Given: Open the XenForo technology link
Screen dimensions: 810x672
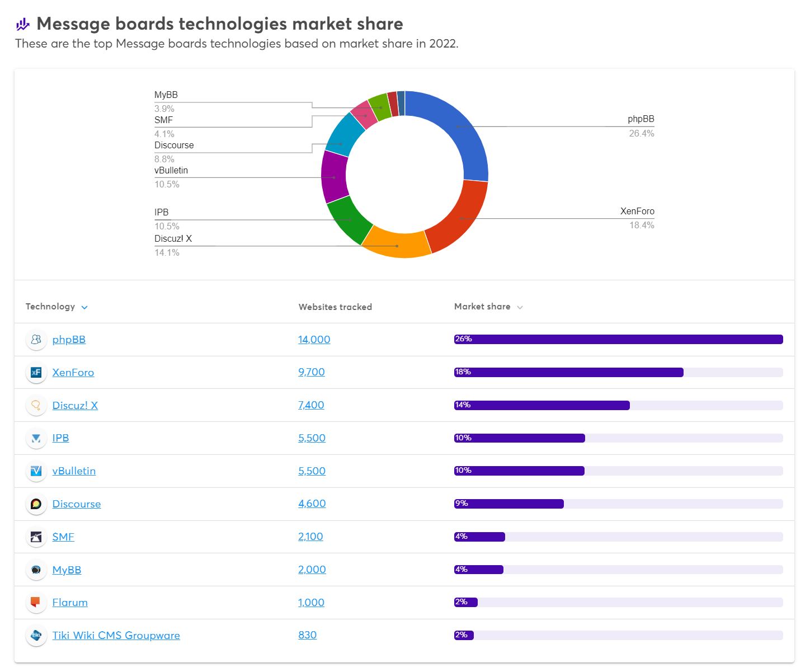Looking at the screenshot, I should pyautogui.click(x=73, y=373).
